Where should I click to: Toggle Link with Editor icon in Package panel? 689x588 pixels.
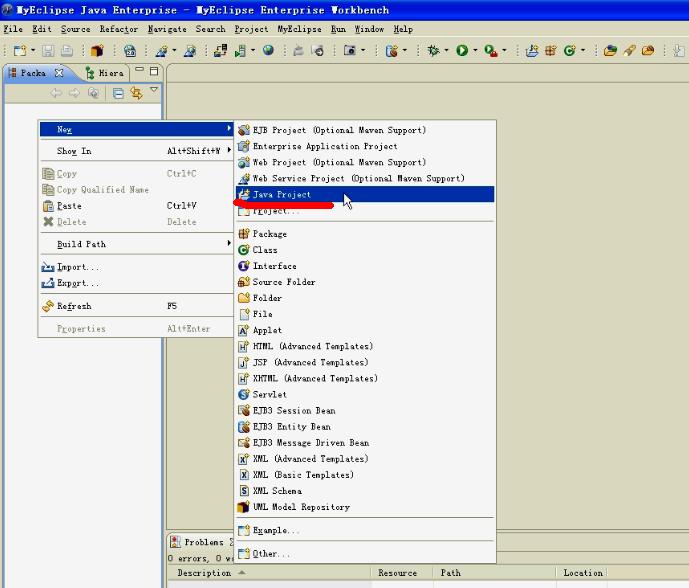(x=137, y=93)
